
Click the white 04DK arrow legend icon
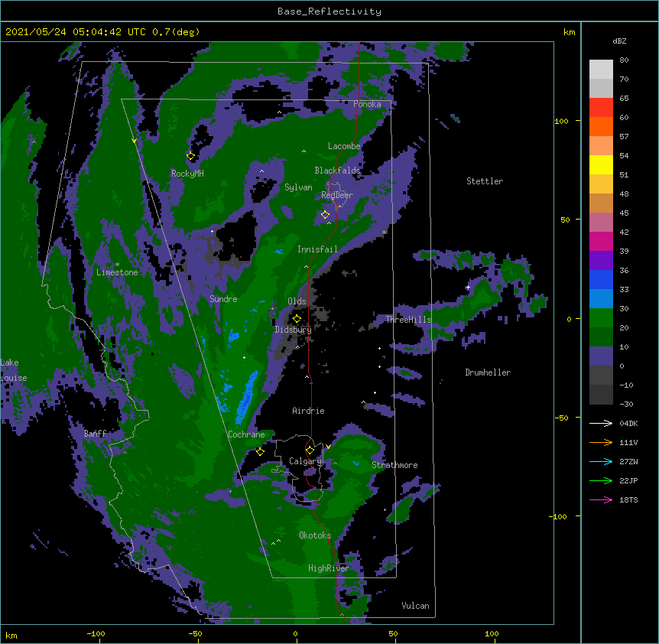pyautogui.click(x=601, y=423)
